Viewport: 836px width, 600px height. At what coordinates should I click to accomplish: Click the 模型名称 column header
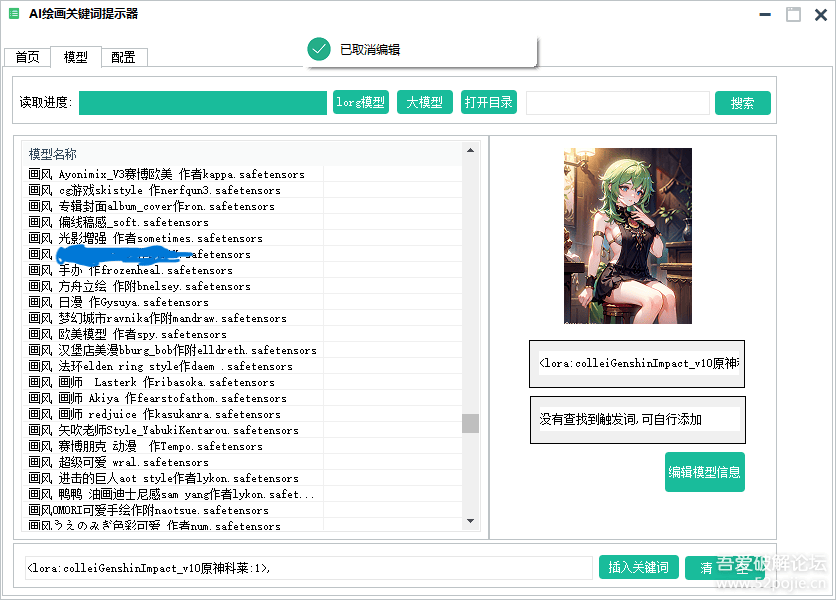click(x=242, y=154)
